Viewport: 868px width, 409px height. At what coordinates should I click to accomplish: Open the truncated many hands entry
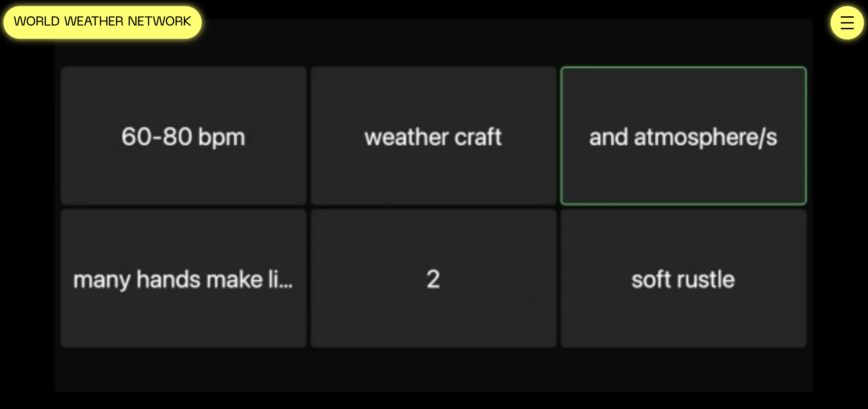(x=184, y=278)
